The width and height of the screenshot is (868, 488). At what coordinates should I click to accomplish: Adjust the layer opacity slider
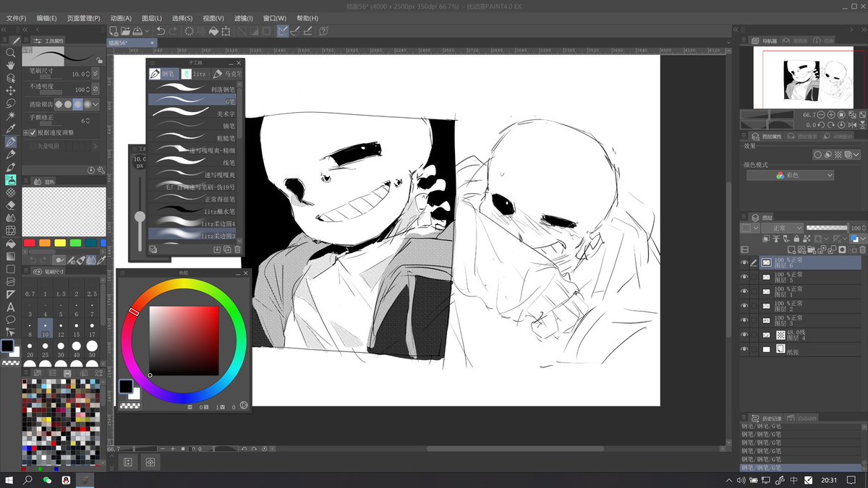(x=827, y=228)
